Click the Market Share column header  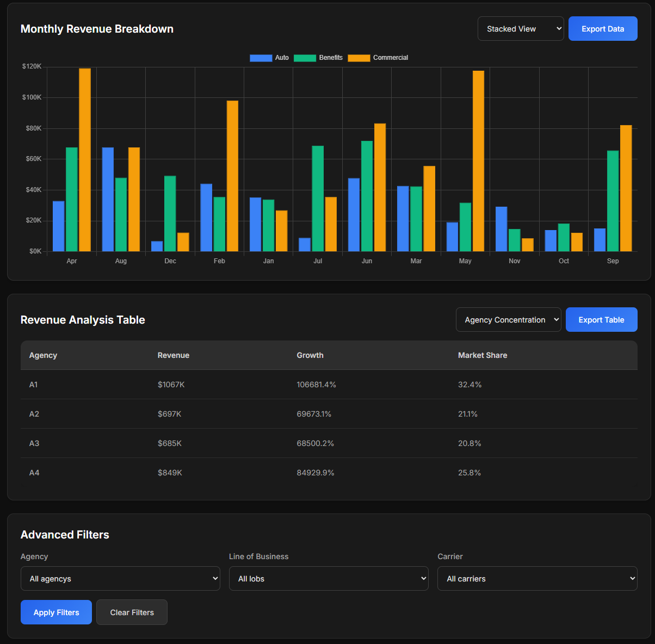pos(483,355)
